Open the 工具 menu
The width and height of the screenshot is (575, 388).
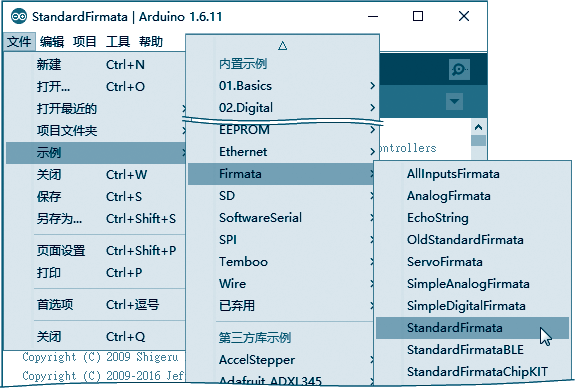(x=118, y=41)
